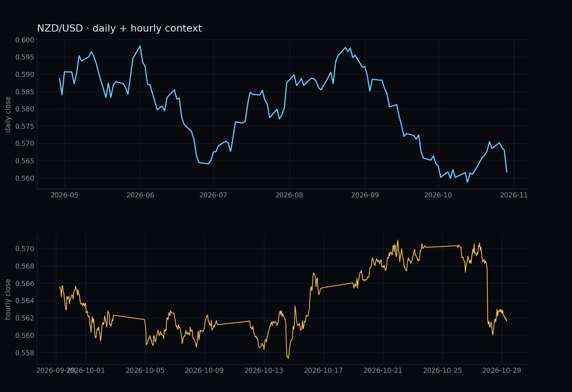The image size is (572, 392).
Task: Select the 2026-07 x-axis label
Action: tap(213, 195)
